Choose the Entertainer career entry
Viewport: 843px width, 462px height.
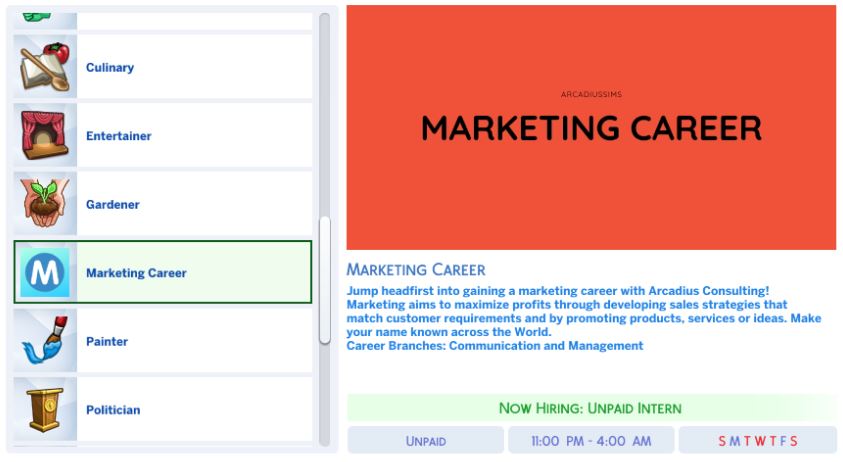[x=163, y=135]
